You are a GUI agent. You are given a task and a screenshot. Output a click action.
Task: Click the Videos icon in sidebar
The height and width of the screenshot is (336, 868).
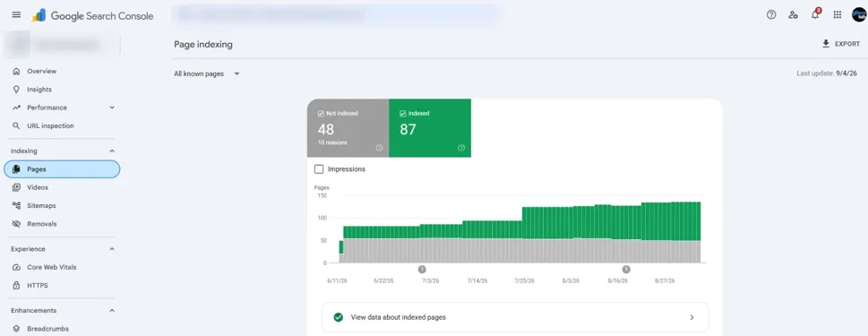(x=16, y=187)
